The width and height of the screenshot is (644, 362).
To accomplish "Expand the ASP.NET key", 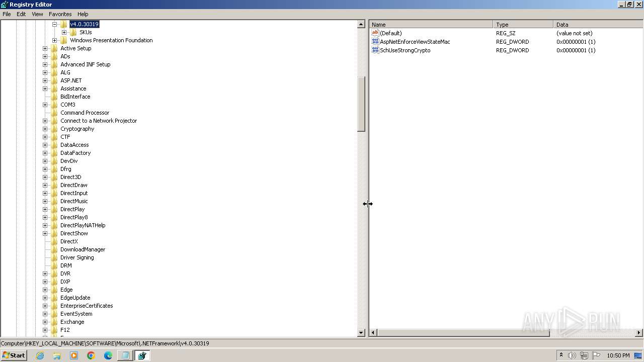I will pyautogui.click(x=45, y=80).
